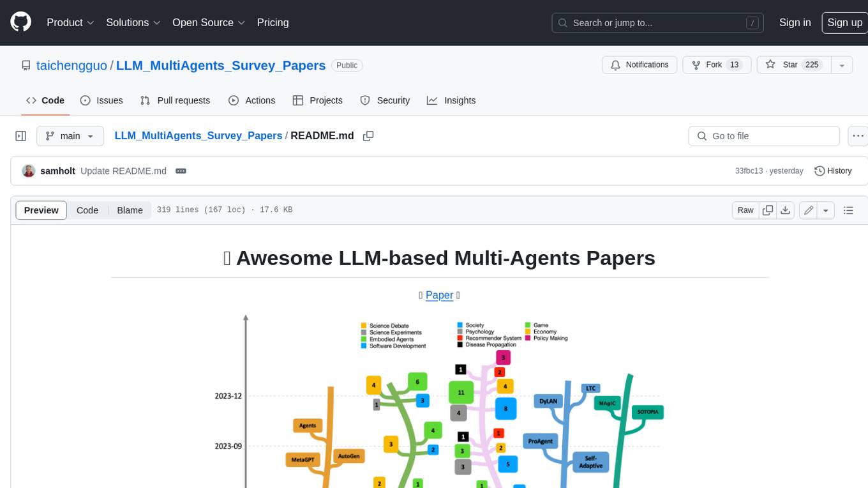The image size is (868, 488).
Task: Click the Security shield icon
Action: (x=365, y=100)
